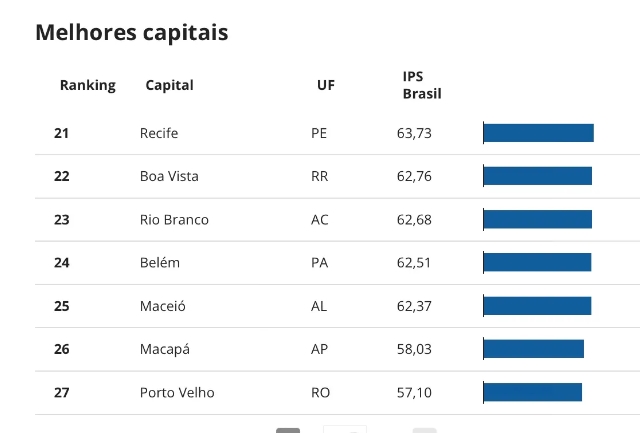The image size is (640, 433).
Task: Click the Ranking column header
Action: coord(88,85)
